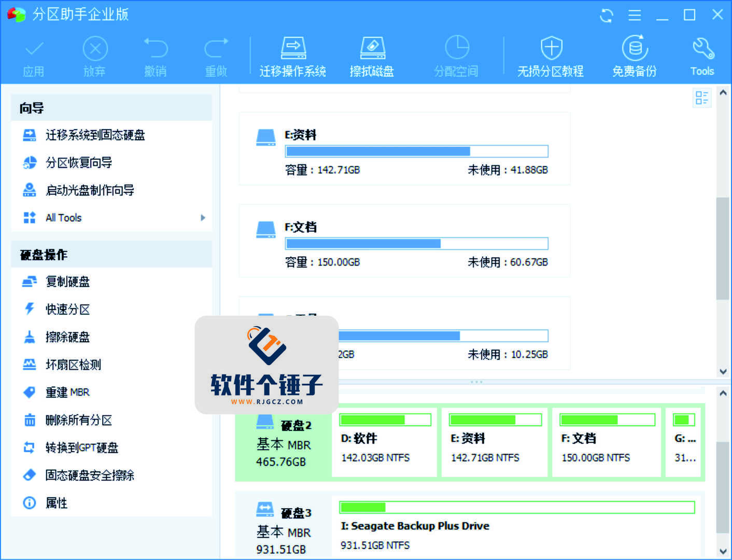This screenshot has height=560, width=732.
Task: Click the refresh icon in title bar
Action: point(606,15)
